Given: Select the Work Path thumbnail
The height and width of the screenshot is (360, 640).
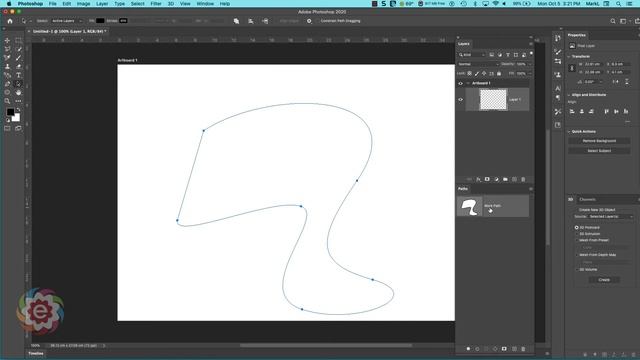Looking at the screenshot, I should tap(469, 206).
